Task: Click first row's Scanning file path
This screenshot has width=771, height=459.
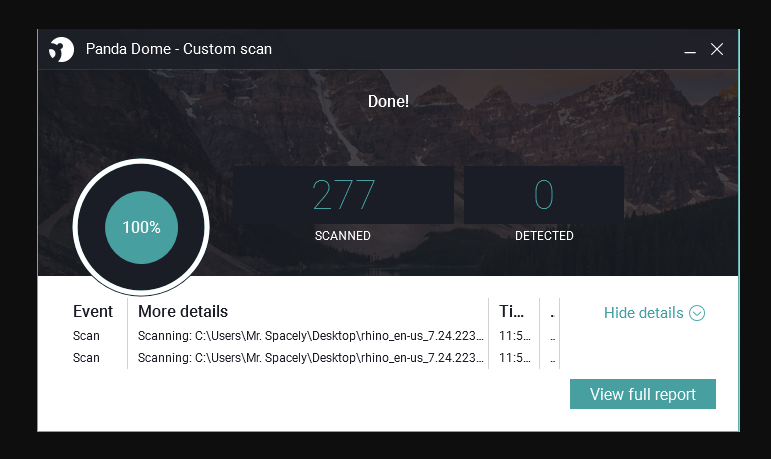Action: click(311, 336)
